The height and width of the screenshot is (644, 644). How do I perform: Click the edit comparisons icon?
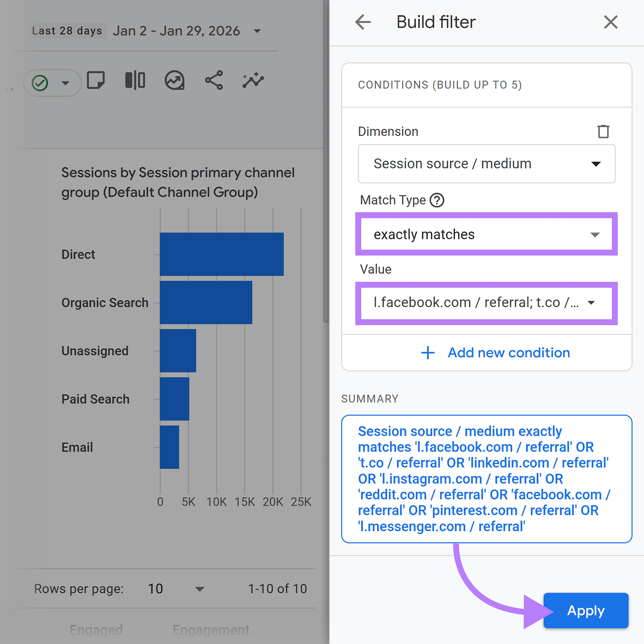[134, 80]
